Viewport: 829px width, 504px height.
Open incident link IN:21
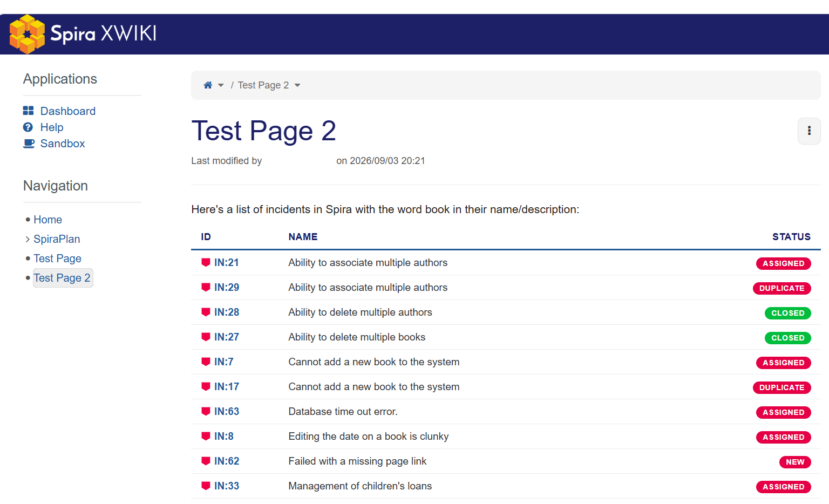pos(227,263)
